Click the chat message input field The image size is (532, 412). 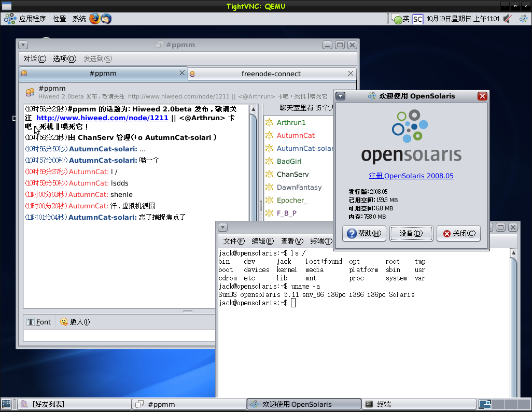click(119, 335)
